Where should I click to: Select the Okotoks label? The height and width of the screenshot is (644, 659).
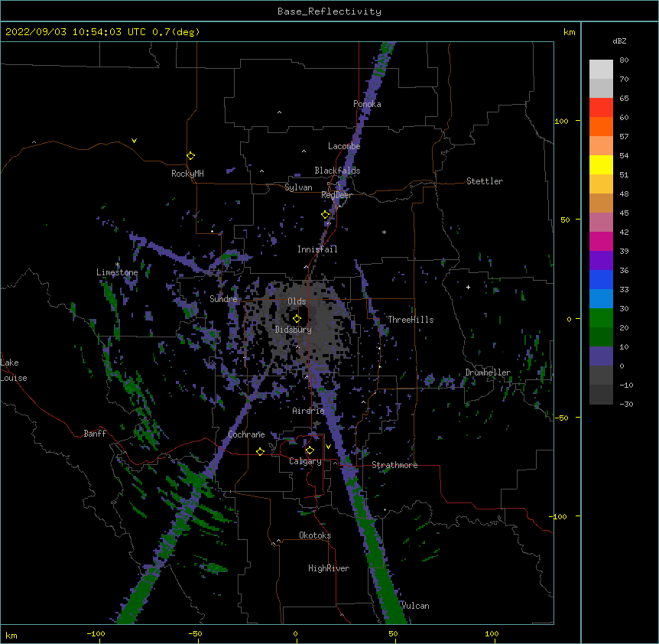click(x=315, y=535)
